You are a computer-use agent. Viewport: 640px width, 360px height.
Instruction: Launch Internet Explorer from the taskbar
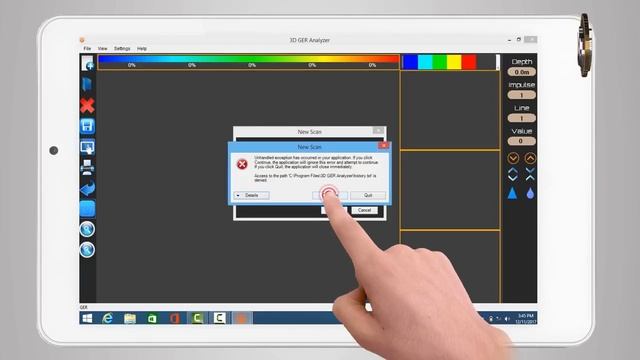[107, 318]
